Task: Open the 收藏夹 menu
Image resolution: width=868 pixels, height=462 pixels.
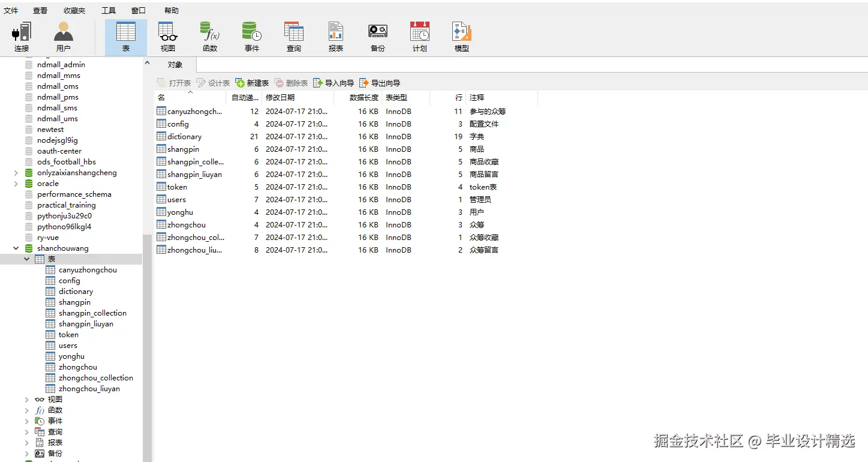Action: [74, 10]
